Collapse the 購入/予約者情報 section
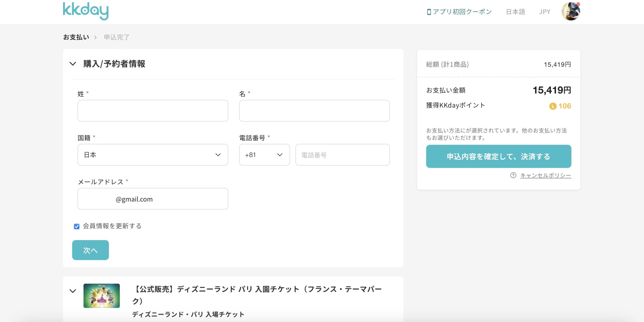The width and height of the screenshot is (644, 322). click(73, 64)
